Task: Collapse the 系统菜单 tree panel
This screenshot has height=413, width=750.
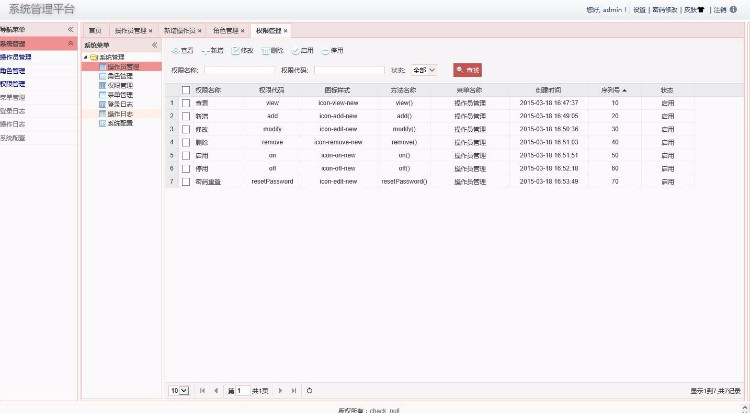Action: (154, 45)
